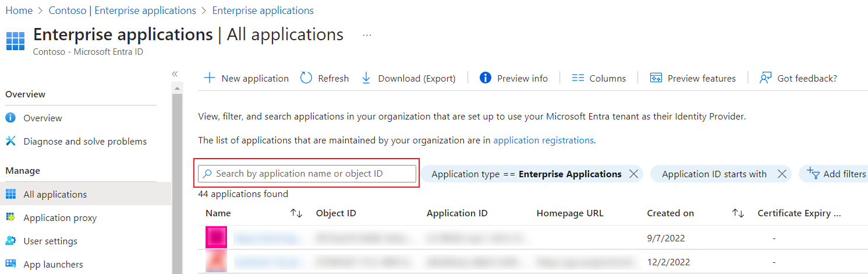Sort by Created on column arrows

coord(738,213)
